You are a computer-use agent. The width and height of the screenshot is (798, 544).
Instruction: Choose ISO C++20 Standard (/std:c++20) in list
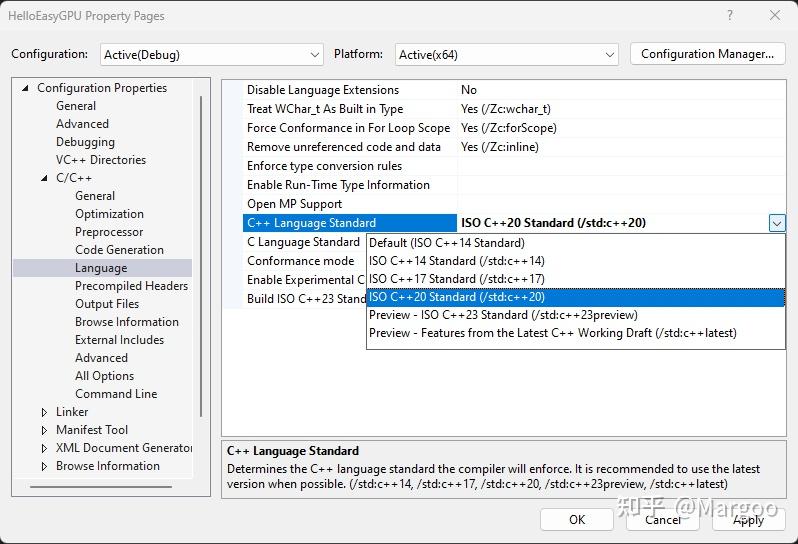point(576,297)
